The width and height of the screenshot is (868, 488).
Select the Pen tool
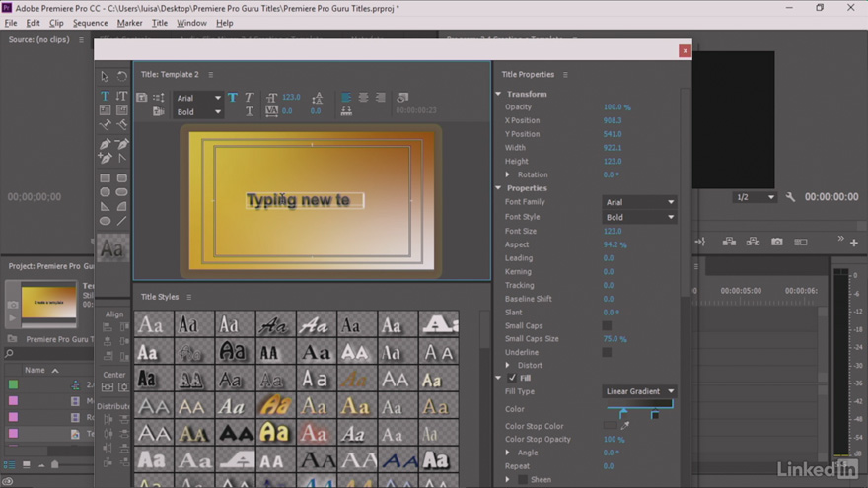click(105, 144)
